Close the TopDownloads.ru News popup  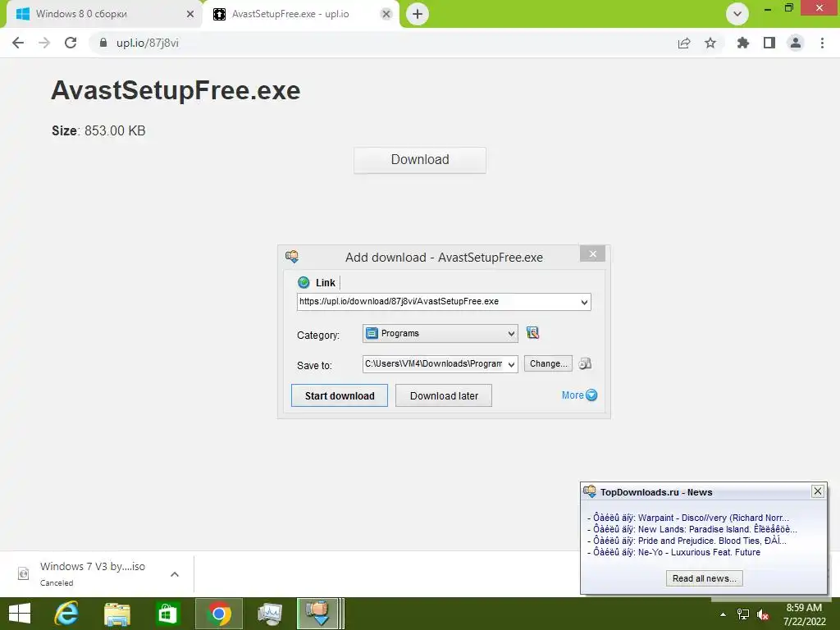818,491
